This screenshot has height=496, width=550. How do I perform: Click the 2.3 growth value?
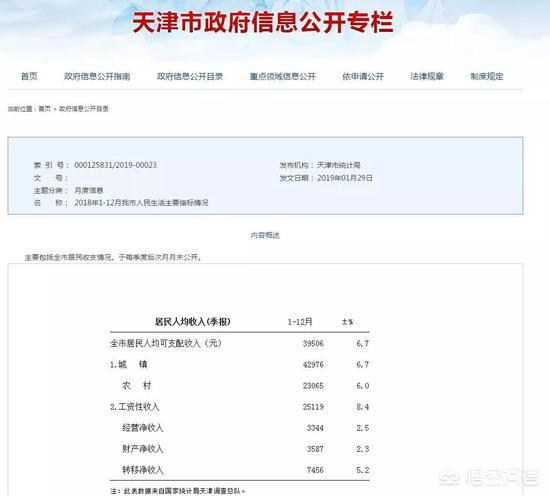click(x=363, y=449)
